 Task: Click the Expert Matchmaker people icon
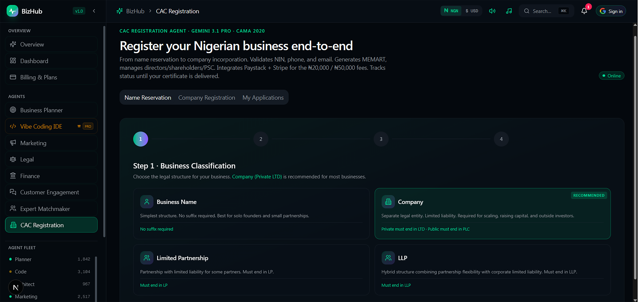13,209
